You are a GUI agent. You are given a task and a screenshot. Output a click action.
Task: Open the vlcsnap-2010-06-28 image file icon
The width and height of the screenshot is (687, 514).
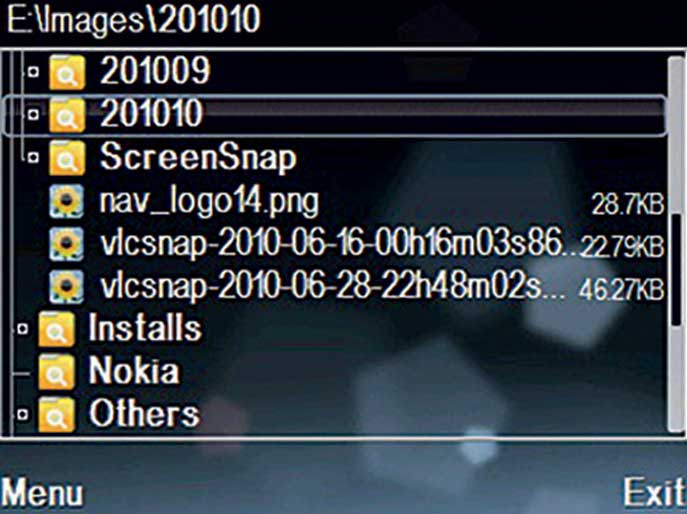coord(66,287)
